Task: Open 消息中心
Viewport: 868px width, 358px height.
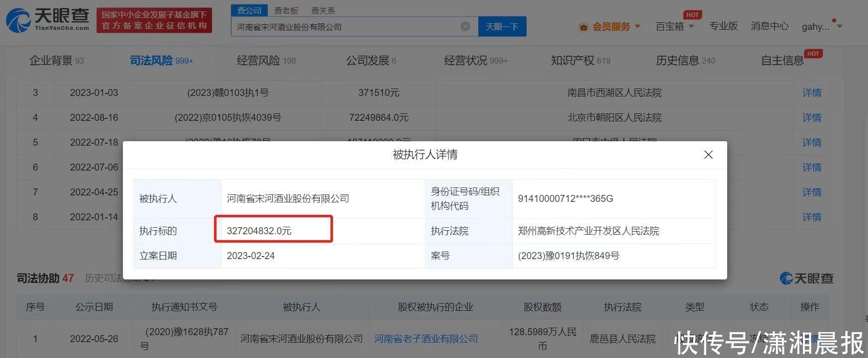Action: tap(769, 26)
